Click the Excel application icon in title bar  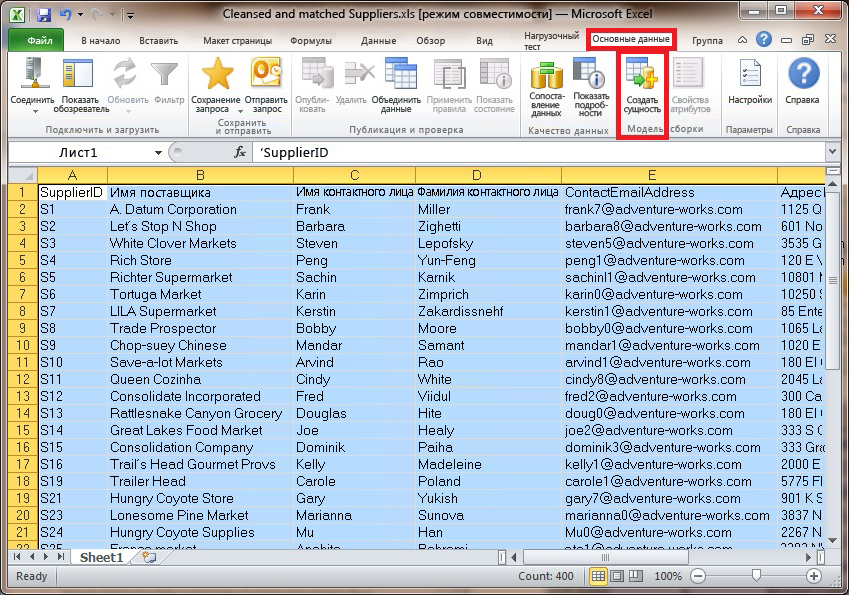tap(17, 14)
